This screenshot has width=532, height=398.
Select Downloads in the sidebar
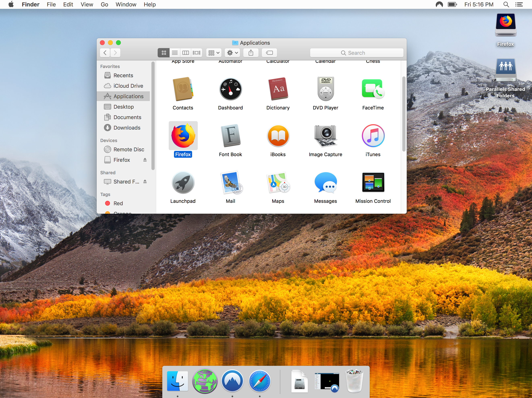point(123,128)
